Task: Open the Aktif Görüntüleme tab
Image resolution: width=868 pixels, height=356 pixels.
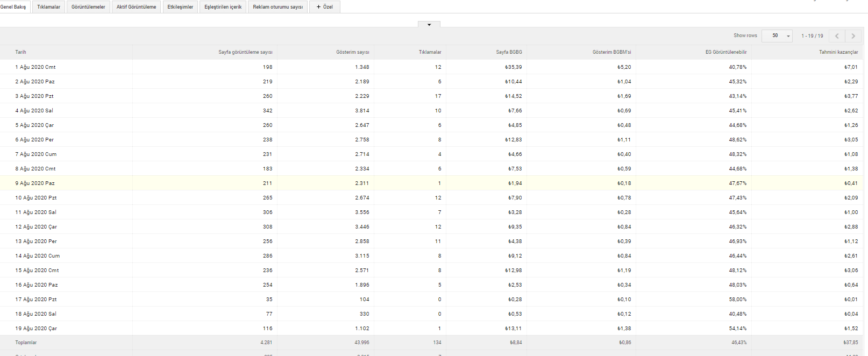Action: (136, 7)
